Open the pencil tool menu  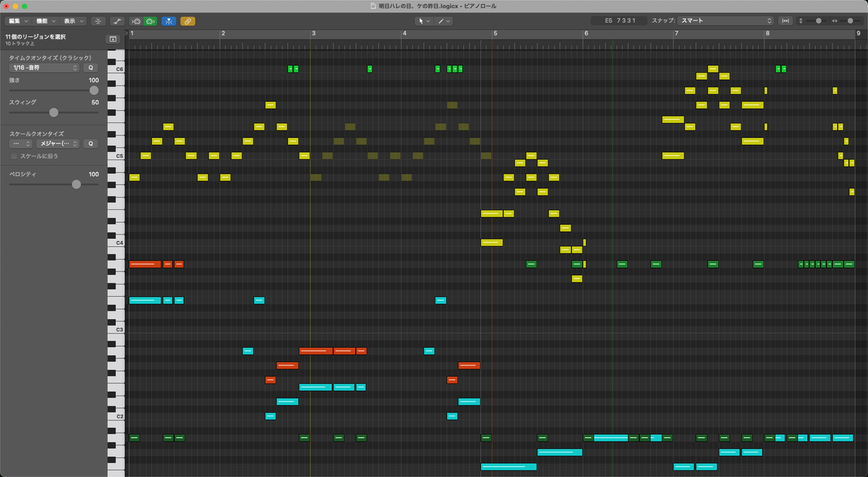coord(444,21)
